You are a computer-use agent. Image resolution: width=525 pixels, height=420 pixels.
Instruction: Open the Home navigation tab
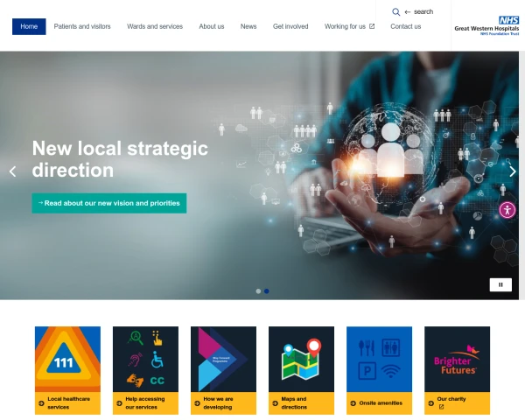[x=29, y=26]
